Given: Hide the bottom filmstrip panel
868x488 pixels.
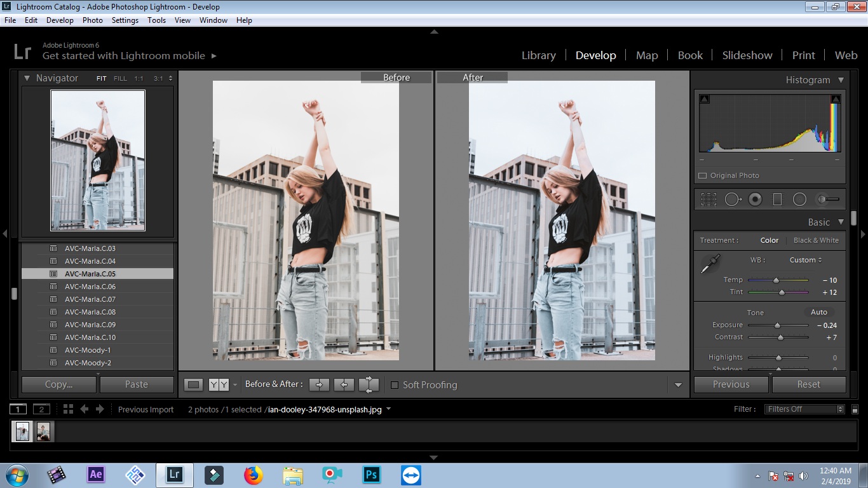Looking at the screenshot, I should 434,457.
